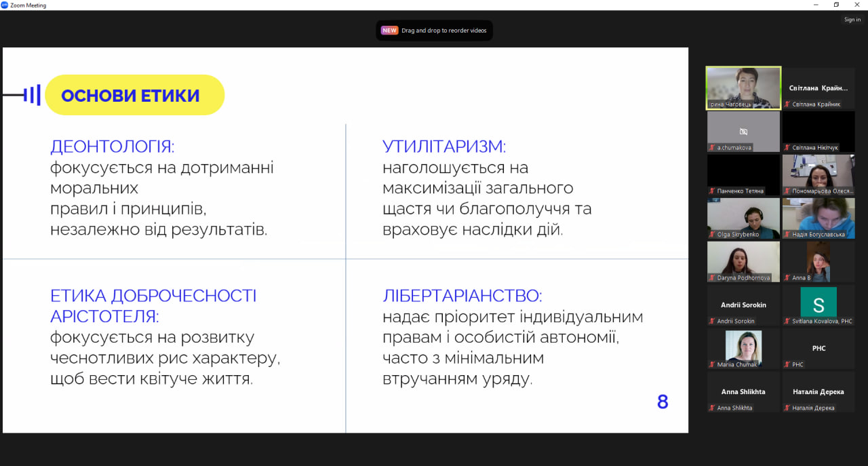Click muted mic icon next to Панченко Тетяна
This screenshot has width=868, height=466.
[713, 191]
